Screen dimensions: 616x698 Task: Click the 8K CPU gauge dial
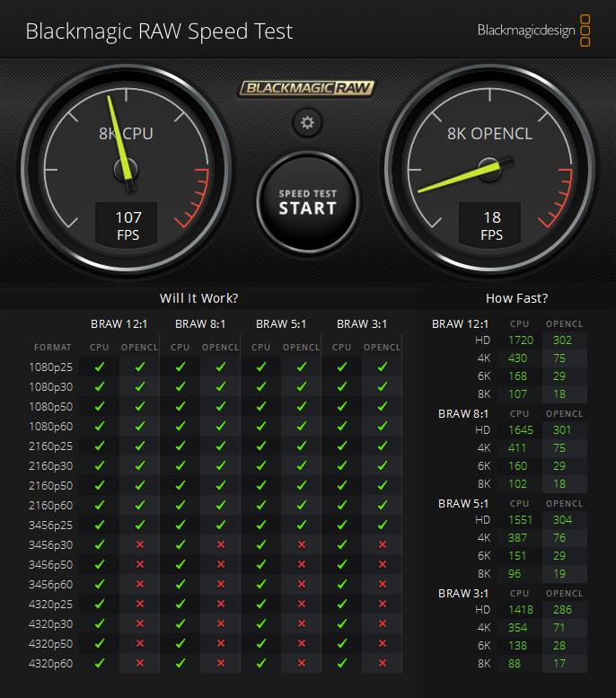click(x=126, y=170)
